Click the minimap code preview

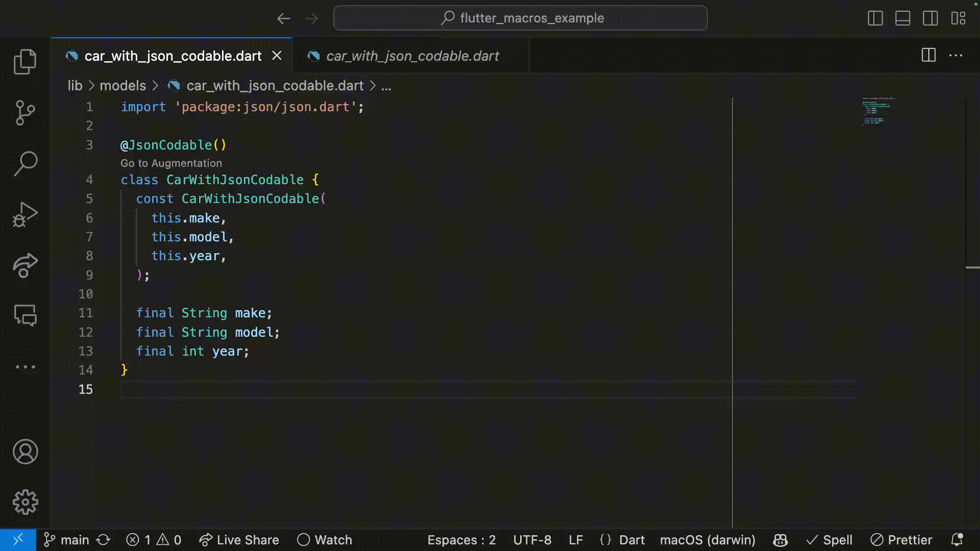878,111
